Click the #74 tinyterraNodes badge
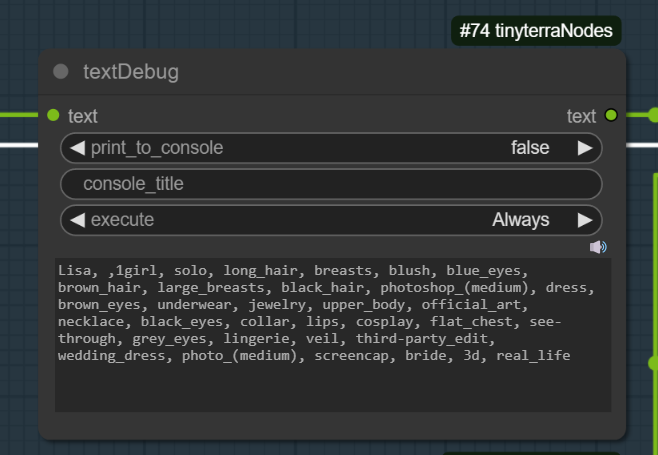Viewport: 658px width, 455px height. click(536, 31)
